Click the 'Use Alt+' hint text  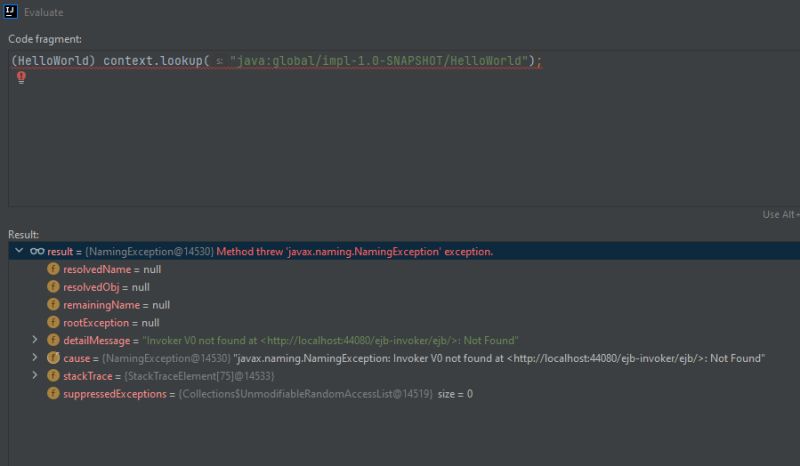coord(781,214)
